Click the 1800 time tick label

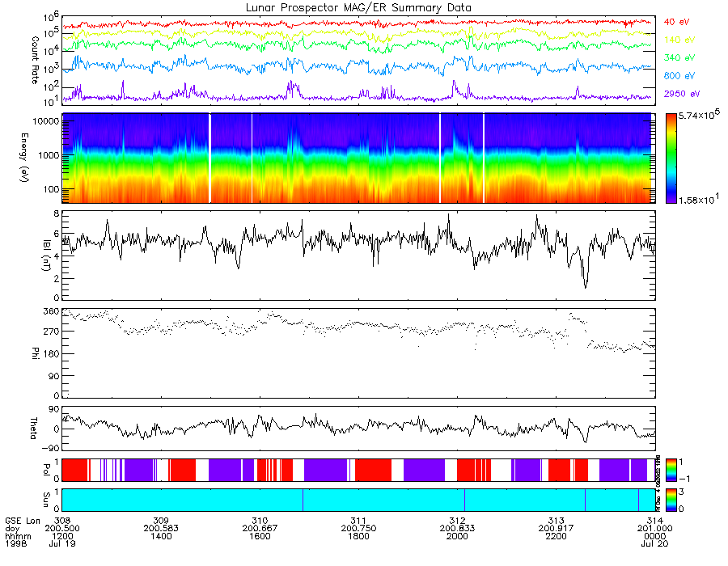pos(358,536)
